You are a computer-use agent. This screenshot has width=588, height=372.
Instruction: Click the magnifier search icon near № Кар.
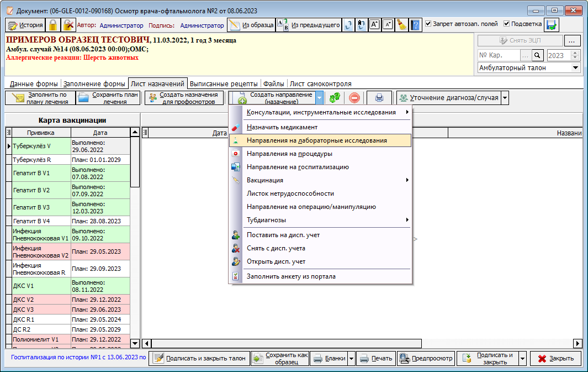point(537,56)
